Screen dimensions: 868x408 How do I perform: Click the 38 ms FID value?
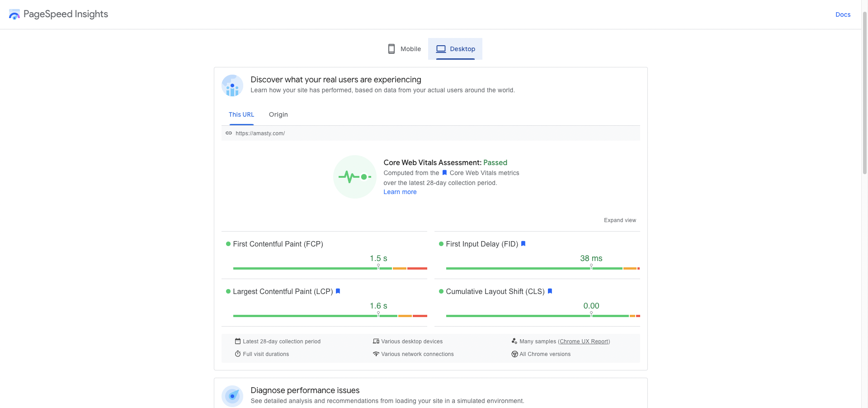tap(591, 258)
